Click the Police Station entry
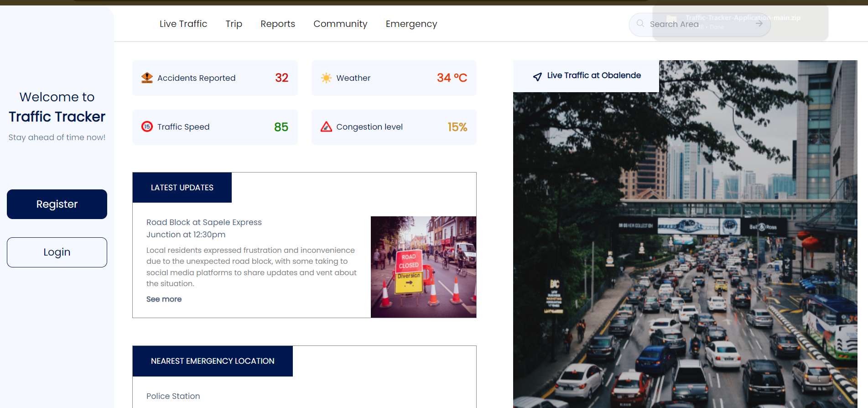Image resolution: width=868 pixels, height=408 pixels. point(173,396)
